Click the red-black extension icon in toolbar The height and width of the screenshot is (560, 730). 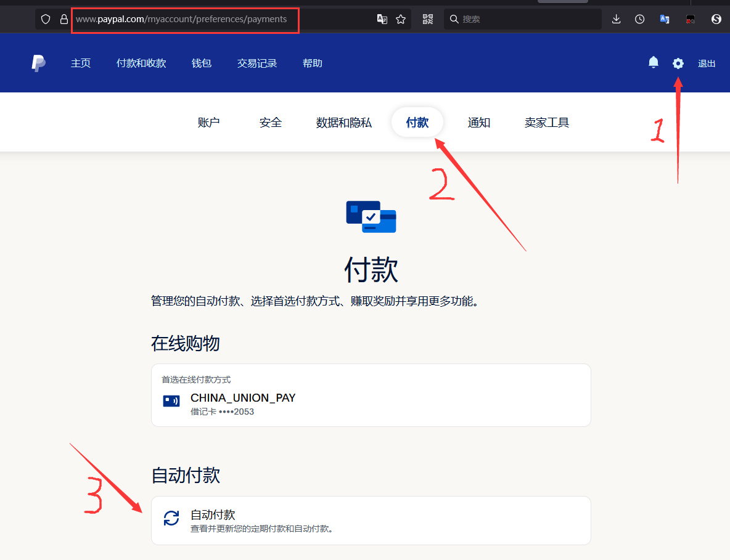691,19
